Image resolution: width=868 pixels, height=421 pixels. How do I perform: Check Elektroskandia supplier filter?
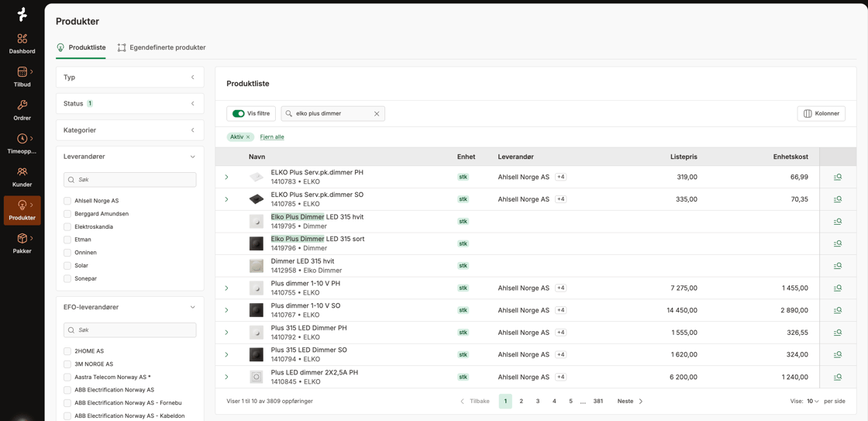click(x=67, y=226)
